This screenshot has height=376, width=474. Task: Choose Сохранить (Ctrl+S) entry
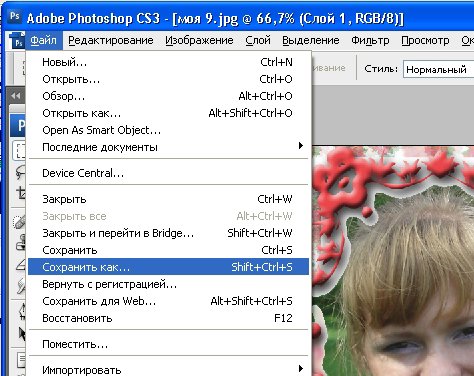(x=168, y=250)
